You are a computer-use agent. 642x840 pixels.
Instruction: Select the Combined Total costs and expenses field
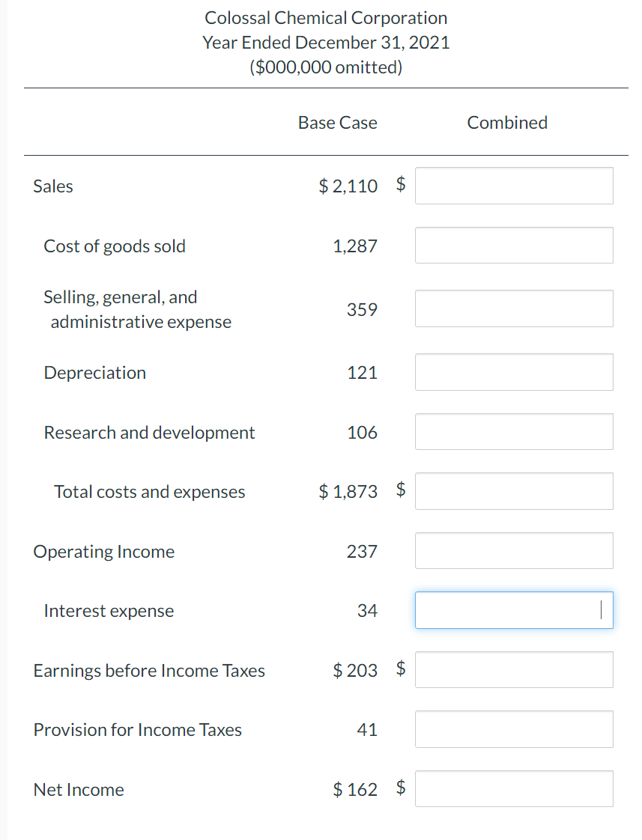(x=514, y=491)
